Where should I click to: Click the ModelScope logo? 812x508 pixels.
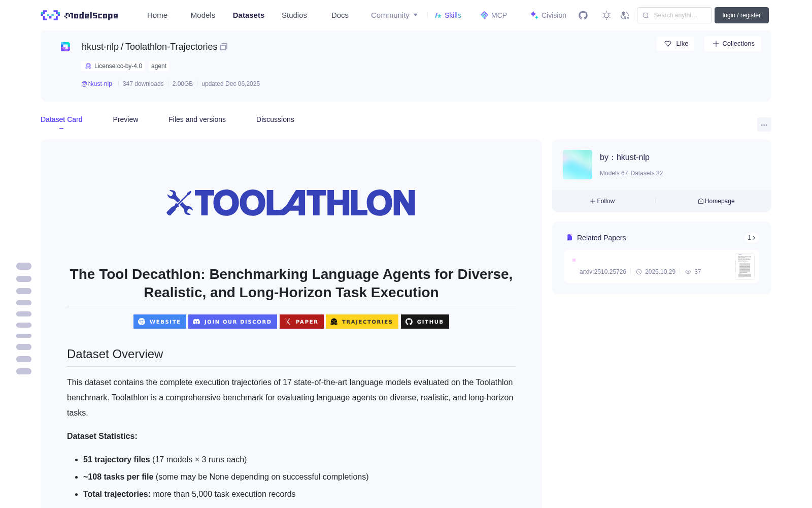point(79,15)
